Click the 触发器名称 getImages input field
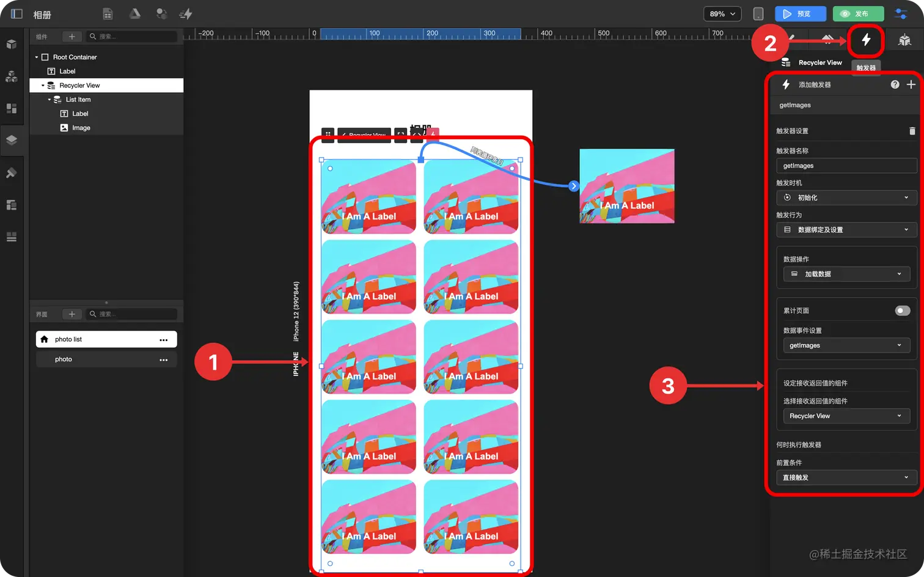 pyautogui.click(x=846, y=166)
